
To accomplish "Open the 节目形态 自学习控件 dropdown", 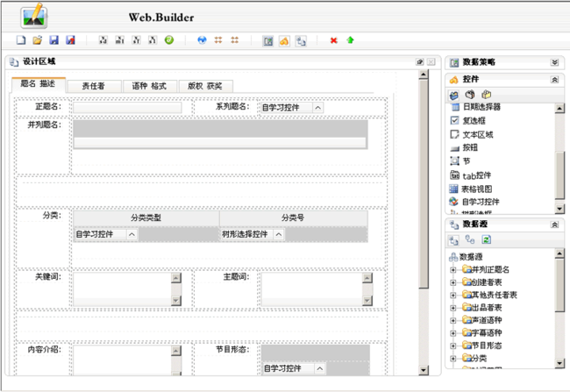I will (x=319, y=368).
